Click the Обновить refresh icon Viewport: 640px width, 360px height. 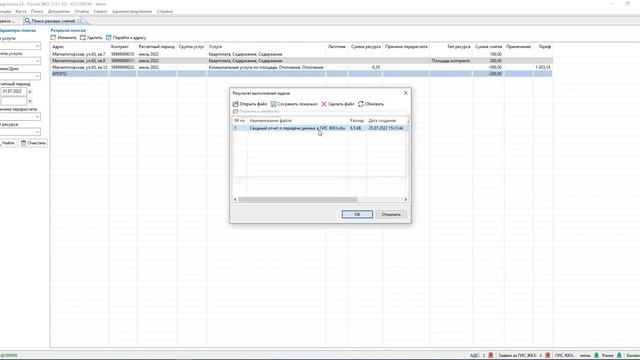click(361, 104)
